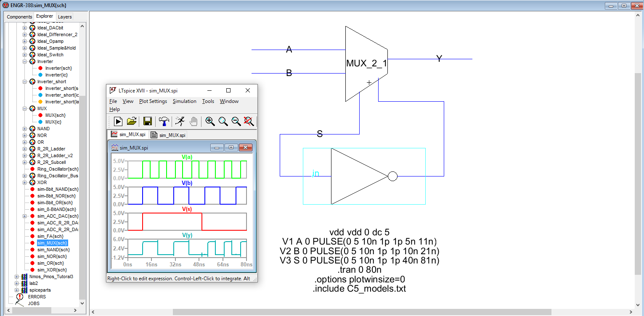The height and width of the screenshot is (316, 644).
Task: Click the zoom to fit crossed magnifier
Action: click(249, 121)
